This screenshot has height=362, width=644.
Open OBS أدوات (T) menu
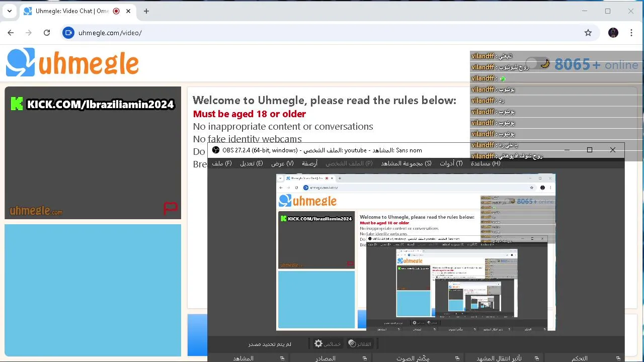[x=451, y=163]
